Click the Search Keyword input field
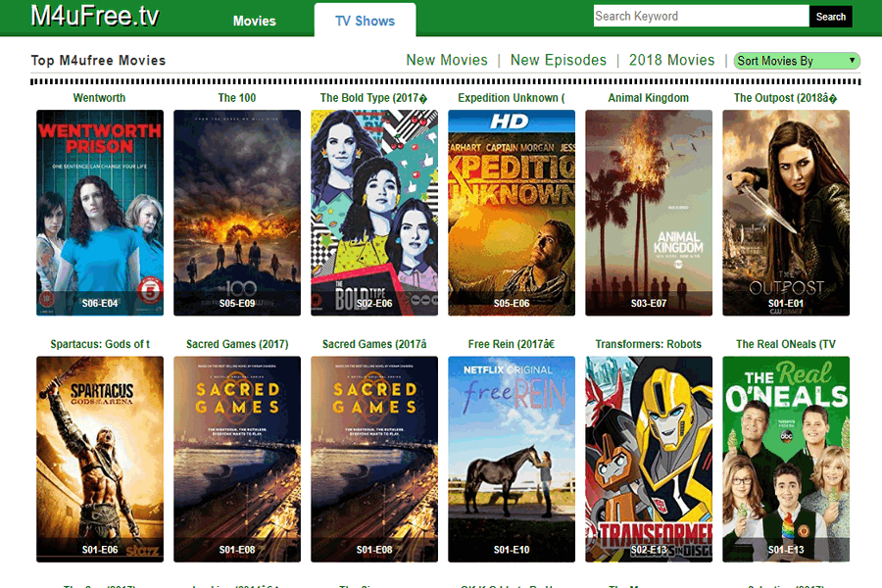This screenshot has width=882, height=588. (701, 16)
